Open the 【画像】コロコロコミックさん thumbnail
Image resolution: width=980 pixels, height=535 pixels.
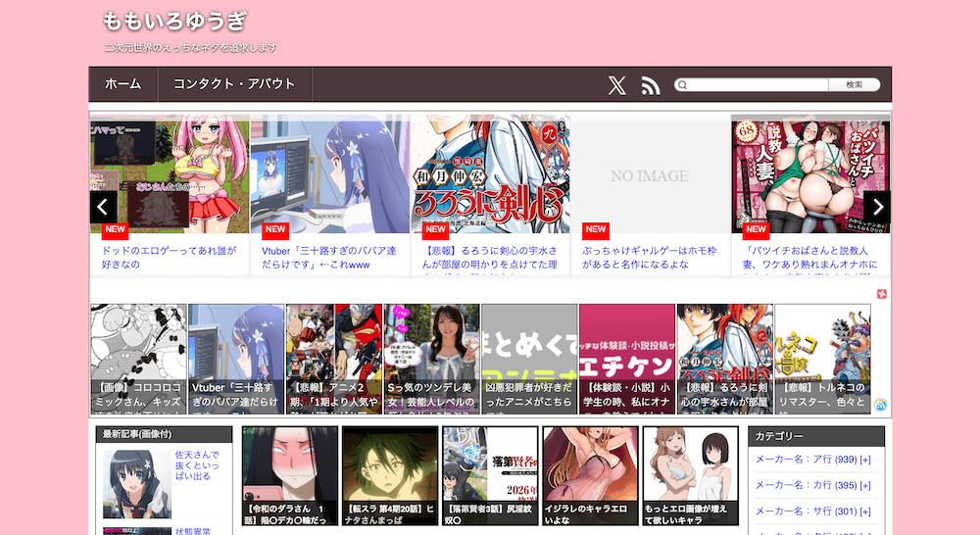pos(138,359)
